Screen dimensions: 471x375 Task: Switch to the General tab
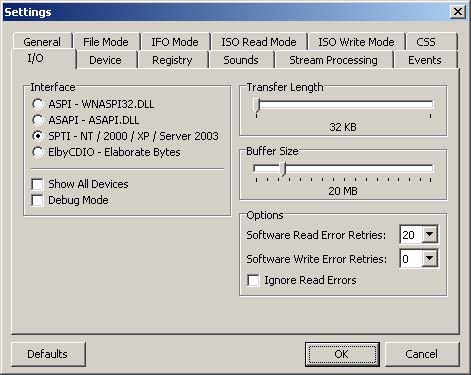click(x=42, y=42)
